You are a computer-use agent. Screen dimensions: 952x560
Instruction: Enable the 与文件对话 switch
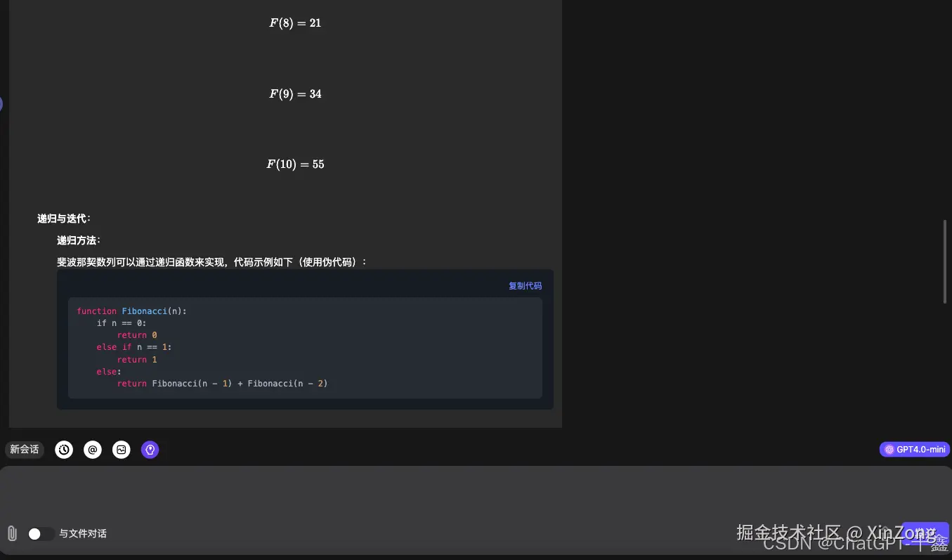click(41, 533)
